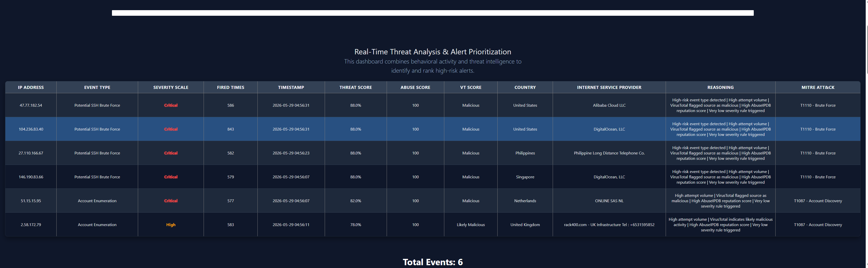
Task: Click DigitalOcean, LLC in the Singapore row
Action: (609, 177)
